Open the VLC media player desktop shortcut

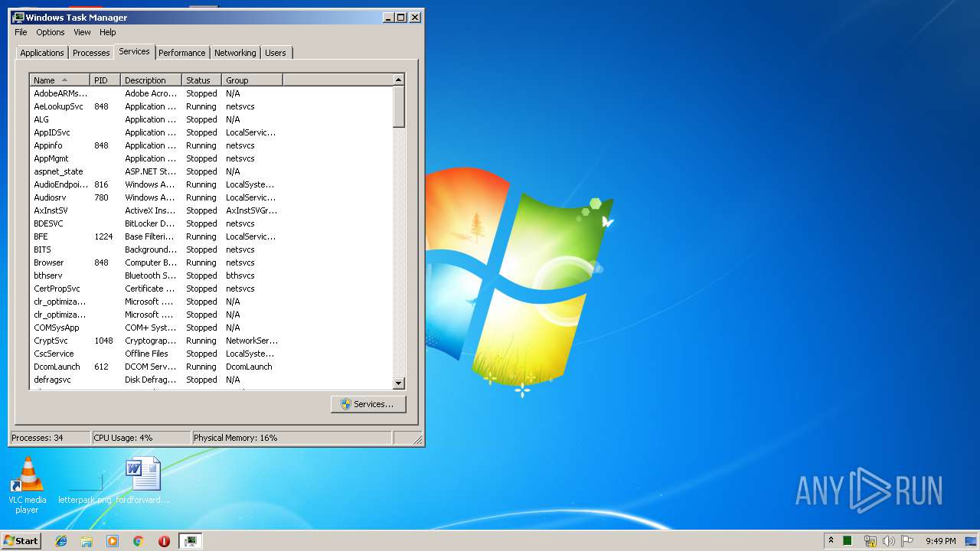pos(27,485)
